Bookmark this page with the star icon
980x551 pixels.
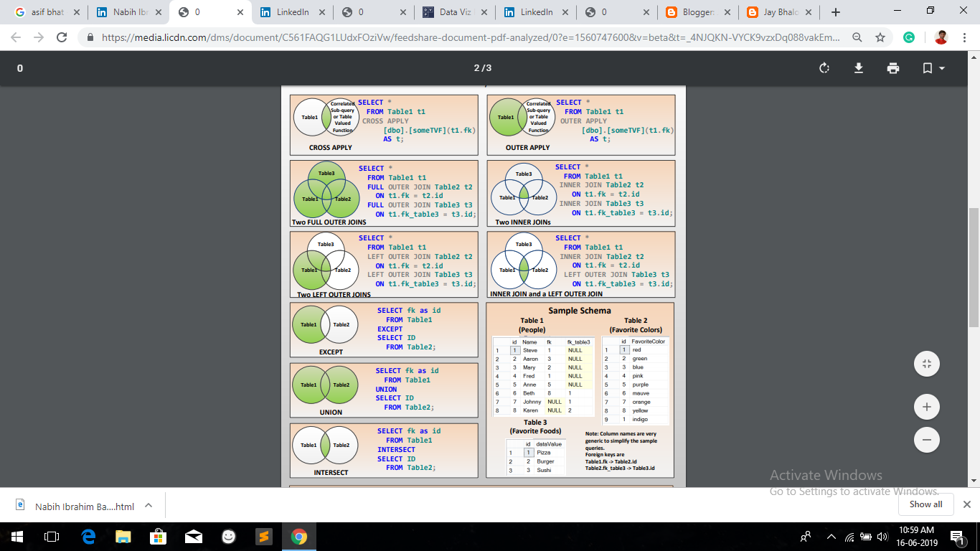(880, 37)
